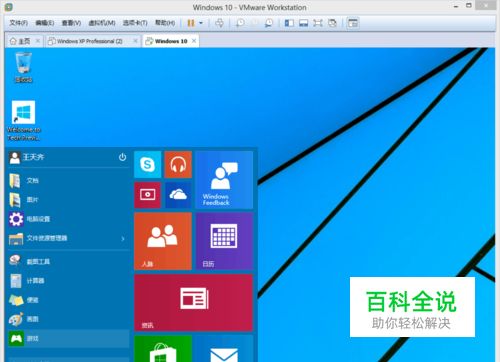Launch 计算器 Calculator from Start menu
The height and width of the screenshot is (362, 500).
click(68, 281)
